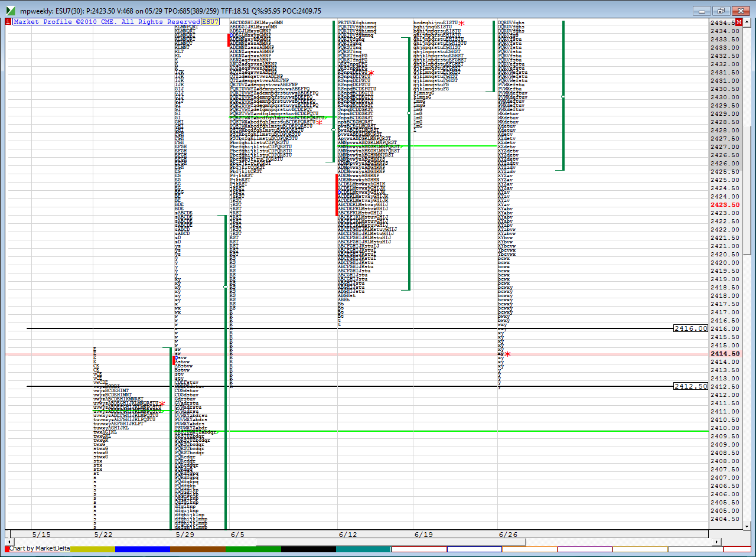Viewport: 756px width, 557px height.
Task: Click the 6/12 date label
Action: [348, 534]
